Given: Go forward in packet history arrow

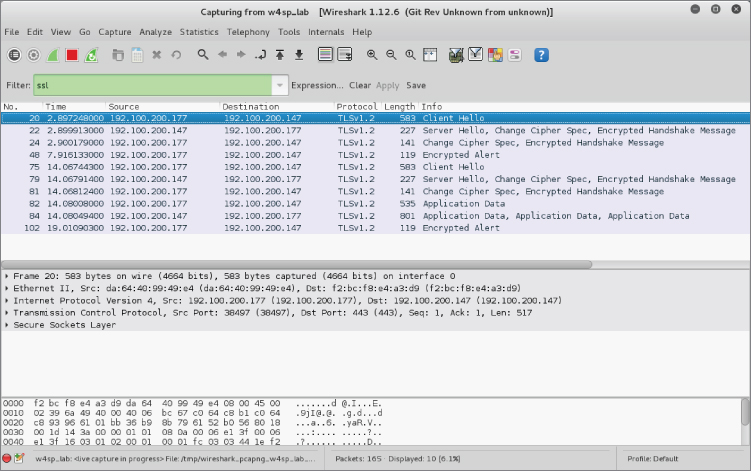Looking at the screenshot, I should tap(241, 55).
